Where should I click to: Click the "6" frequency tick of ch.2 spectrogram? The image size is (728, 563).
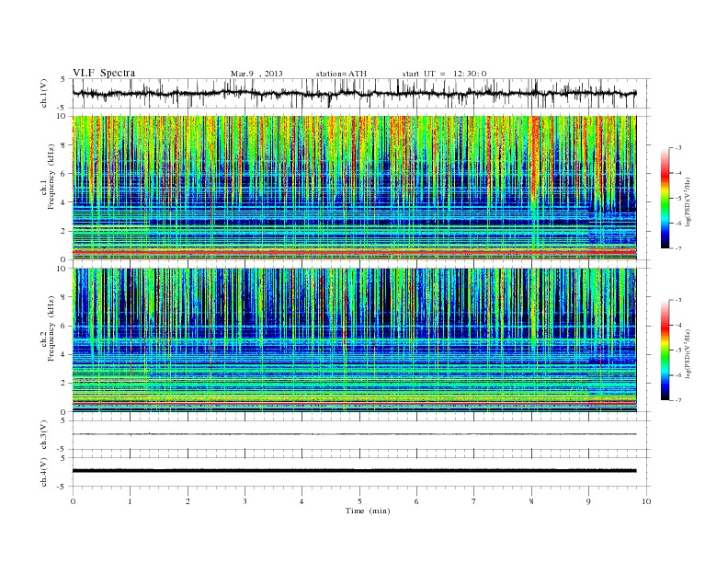[64, 326]
